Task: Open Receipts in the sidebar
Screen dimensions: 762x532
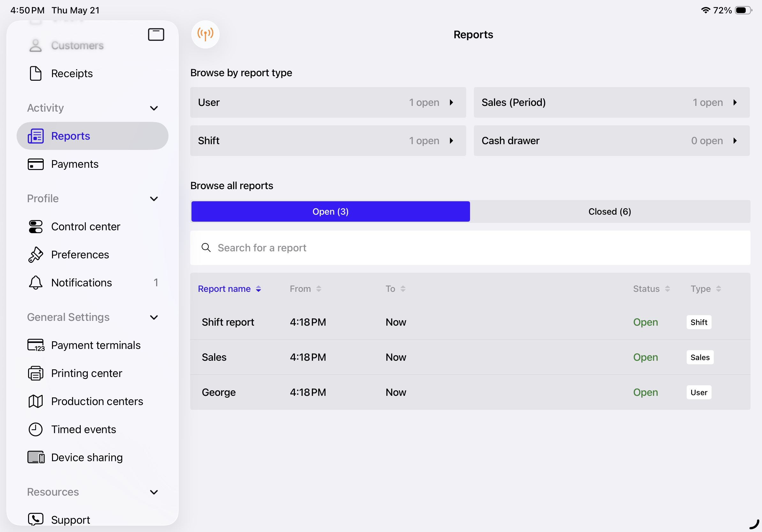Action: [92, 73]
